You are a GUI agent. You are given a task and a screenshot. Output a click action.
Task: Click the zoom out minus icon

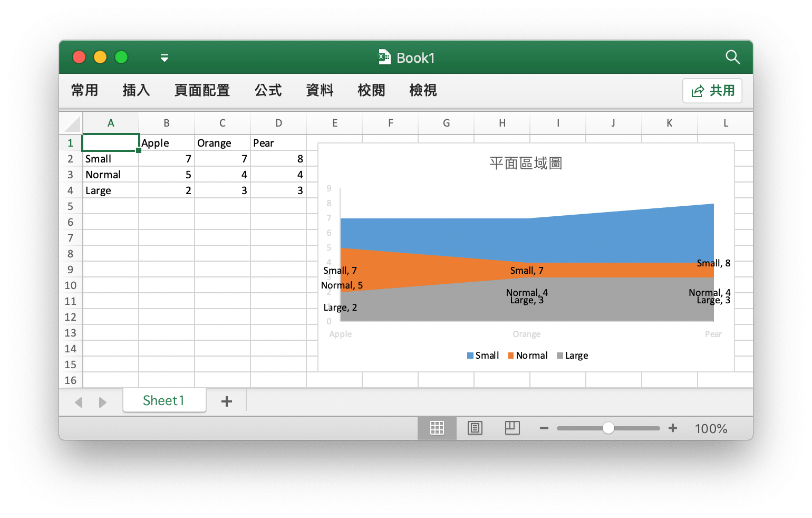coord(544,428)
